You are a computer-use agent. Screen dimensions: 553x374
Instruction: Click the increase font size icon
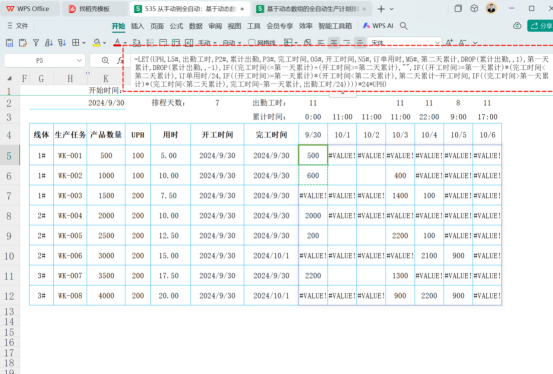[449, 43]
